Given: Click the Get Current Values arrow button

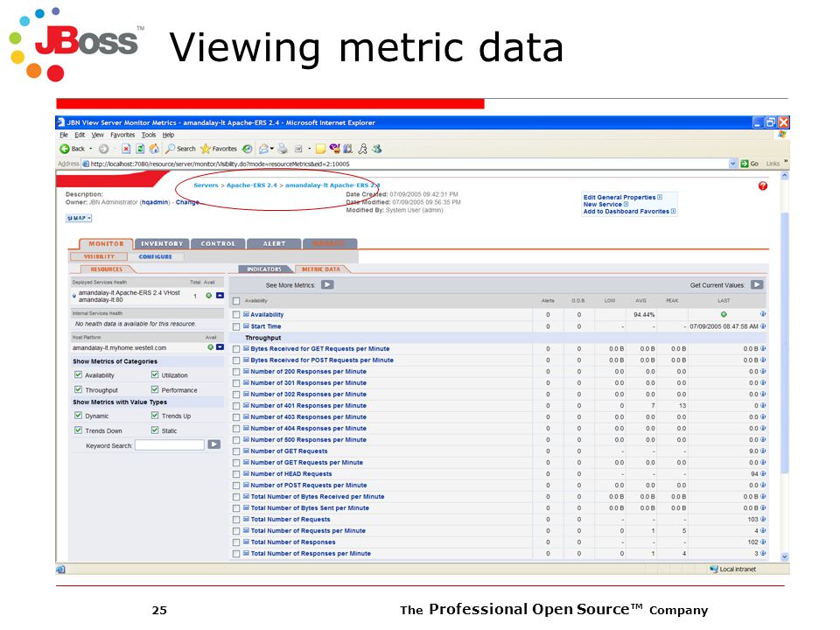Looking at the screenshot, I should [756, 285].
